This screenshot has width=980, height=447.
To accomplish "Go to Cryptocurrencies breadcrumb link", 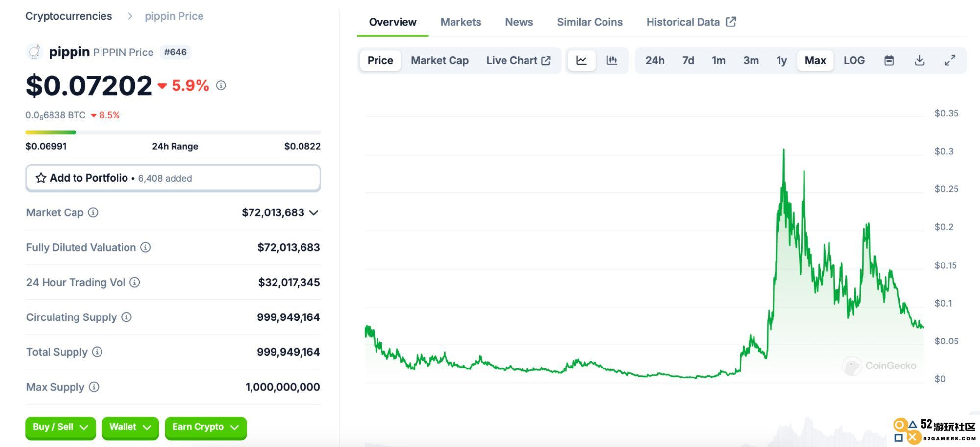I will [x=69, y=16].
